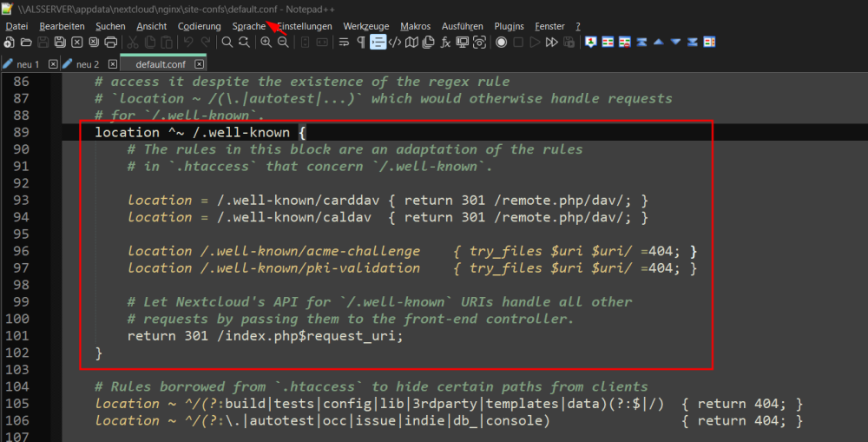The width and height of the screenshot is (868, 442).
Task: Run macro multiple times fast-forward icon
Action: [552, 42]
